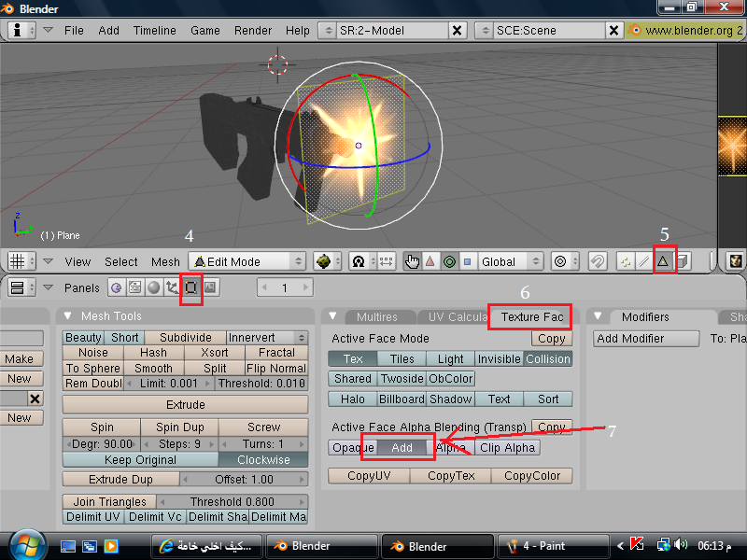Switch to face select mode
Image resolution: width=747 pixels, height=560 pixels.
click(663, 261)
